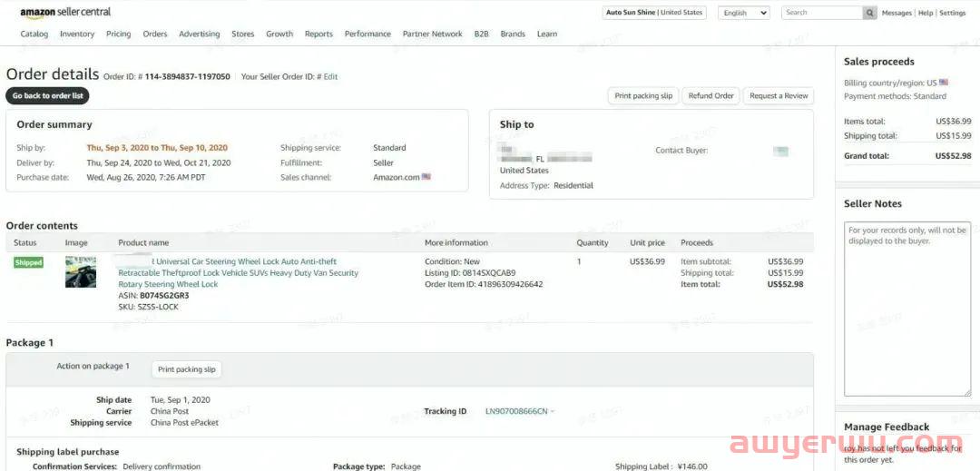Open the Settings link
The image size is (980, 471).
[953, 13]
